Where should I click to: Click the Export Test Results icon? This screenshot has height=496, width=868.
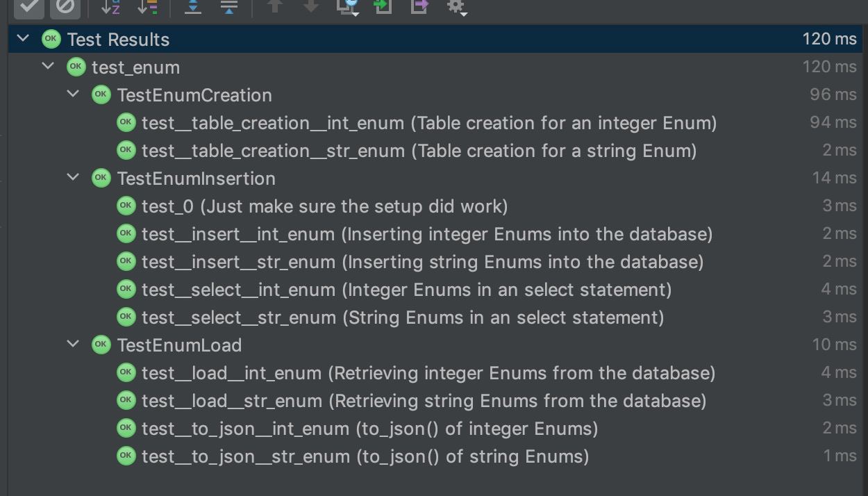point(419,6)
